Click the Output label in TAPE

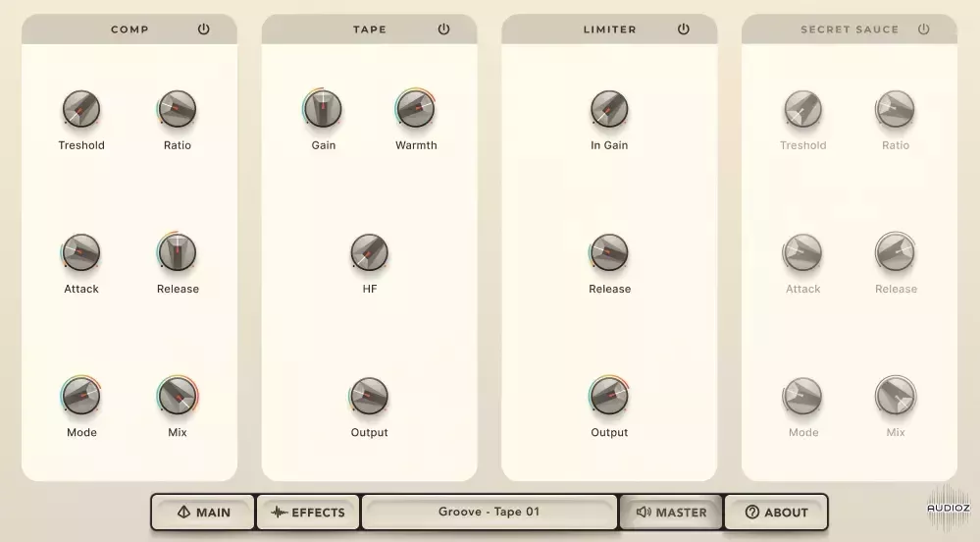(370, 432)
